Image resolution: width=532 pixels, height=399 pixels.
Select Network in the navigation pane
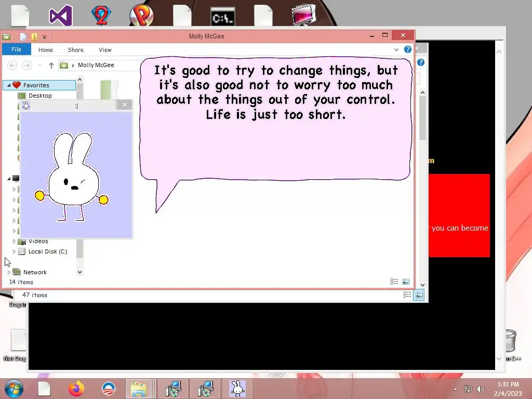click(x=35, y=272)
